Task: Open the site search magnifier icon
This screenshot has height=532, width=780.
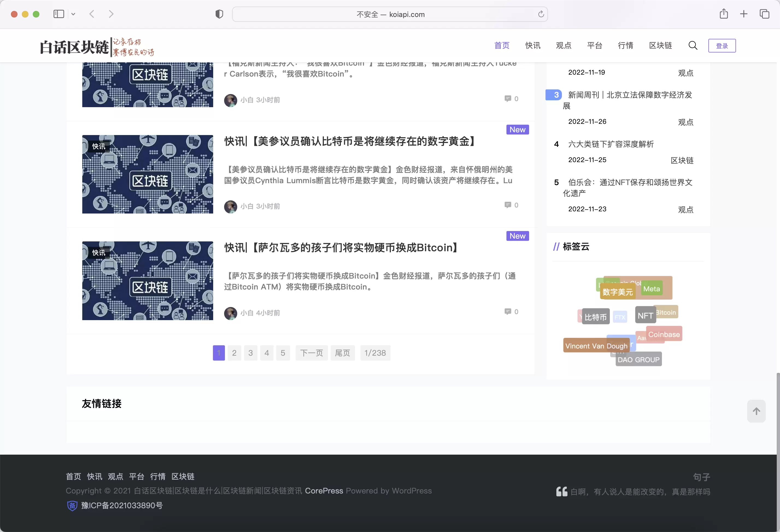Action: pyautogui.click(x=693, y=46)
